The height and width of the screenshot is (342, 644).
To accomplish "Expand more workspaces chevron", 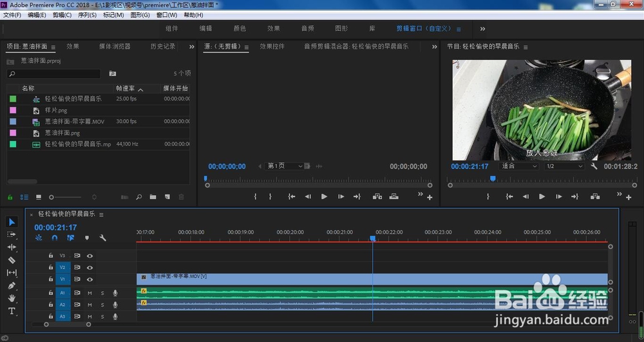I will [x=482, y=29].
